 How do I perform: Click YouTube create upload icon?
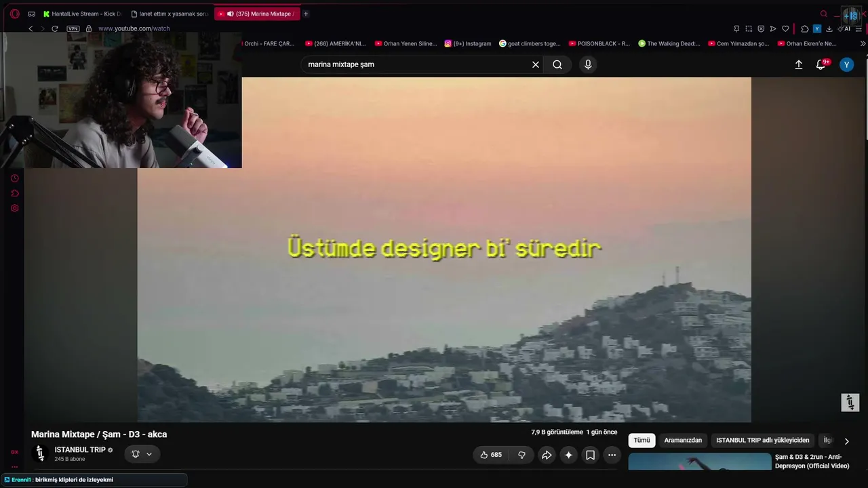pyautogui.click(x=799, y=64)
